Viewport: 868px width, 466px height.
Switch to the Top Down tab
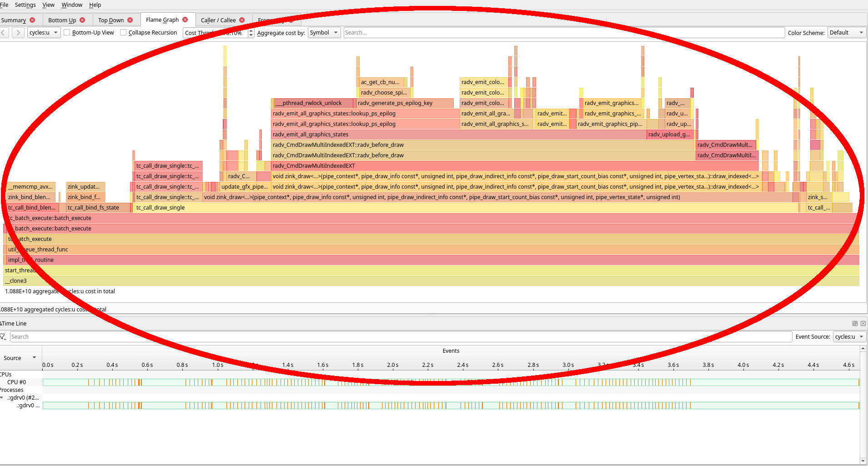click(111, 20)
